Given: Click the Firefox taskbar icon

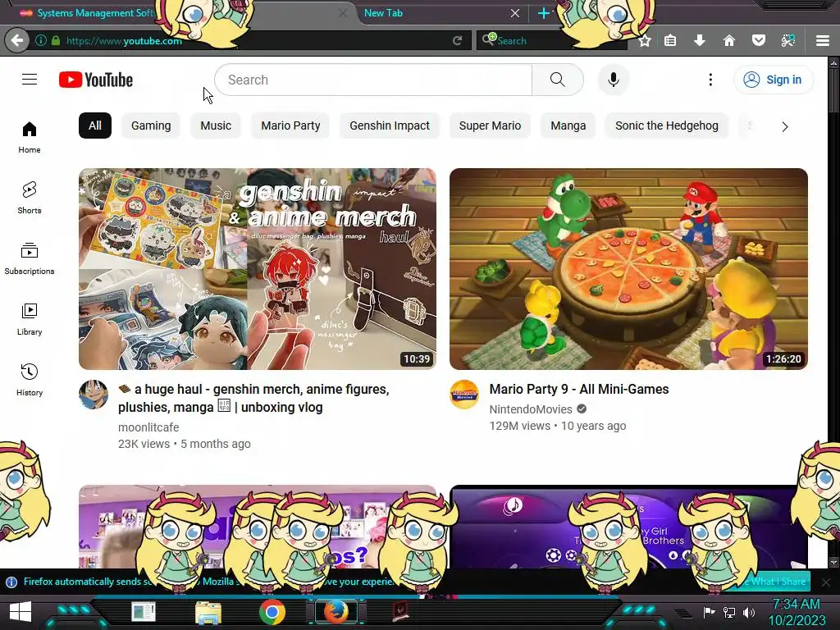Looking at the screenshot, I should (336, 612).
